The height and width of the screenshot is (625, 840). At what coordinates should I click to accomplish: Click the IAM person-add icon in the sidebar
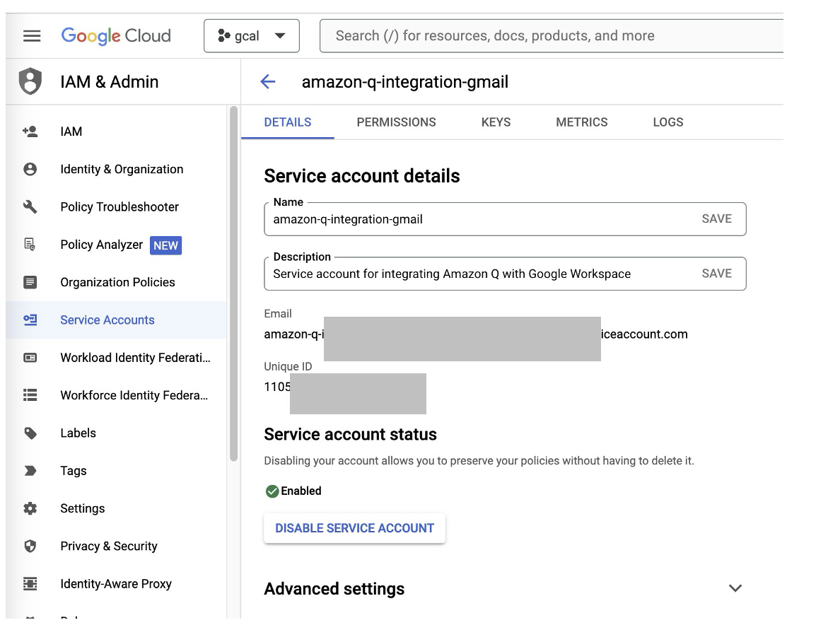click(x=30, y=132)
